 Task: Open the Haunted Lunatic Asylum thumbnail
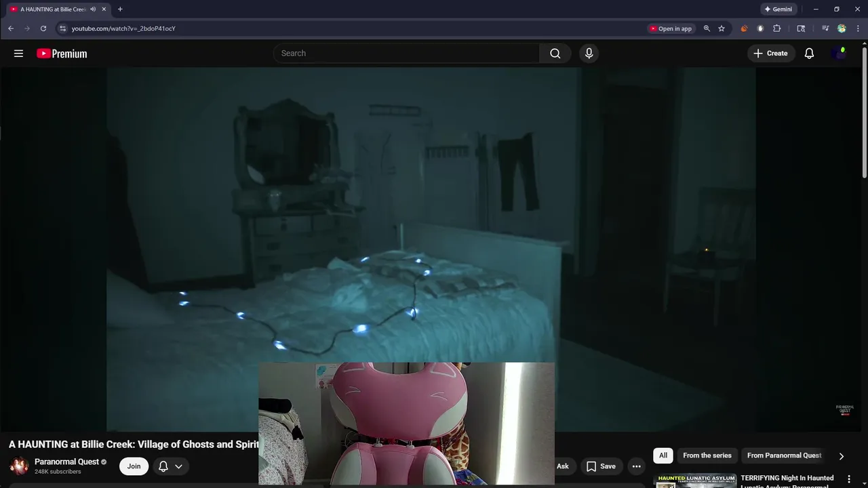(x=695, y=481)
